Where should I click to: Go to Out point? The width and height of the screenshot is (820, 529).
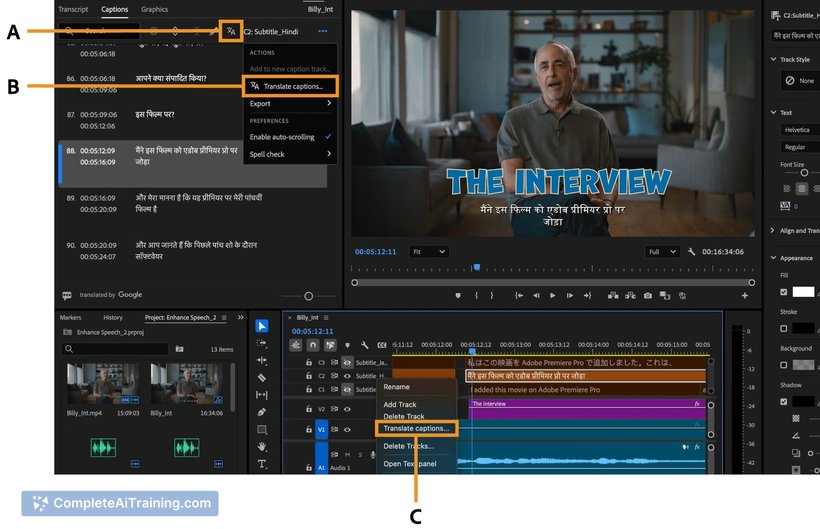tap(587, 296)
